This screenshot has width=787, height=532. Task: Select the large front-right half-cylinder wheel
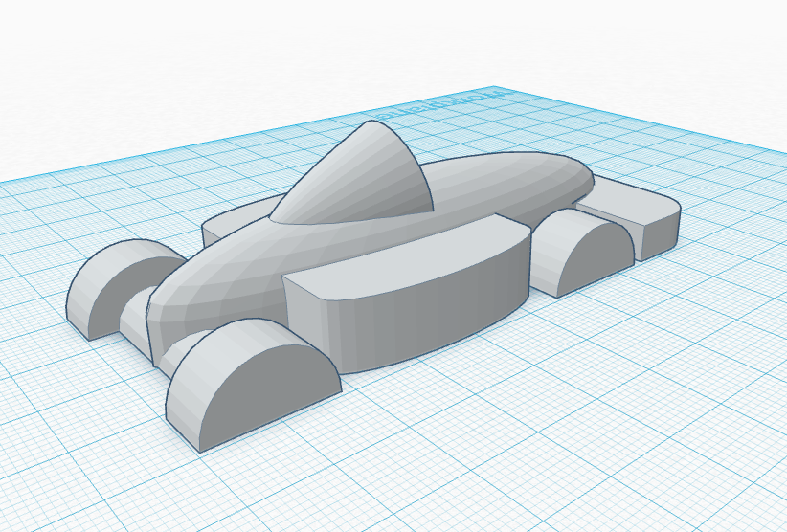pyautogui.click(x=254, y=384)
